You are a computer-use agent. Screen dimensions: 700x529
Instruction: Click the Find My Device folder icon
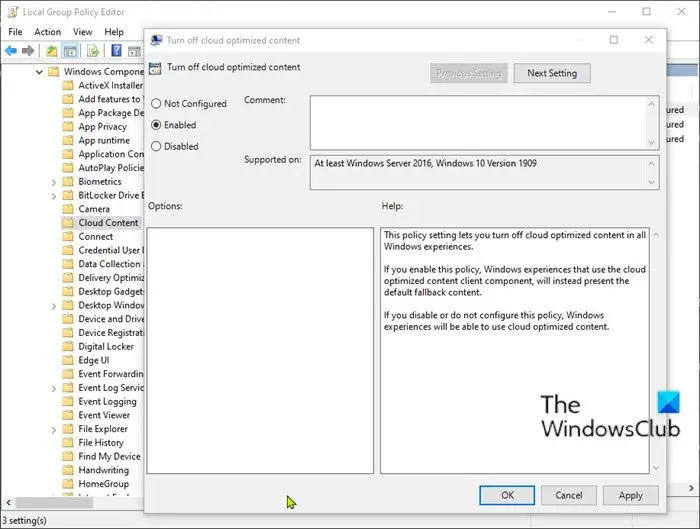68,457
